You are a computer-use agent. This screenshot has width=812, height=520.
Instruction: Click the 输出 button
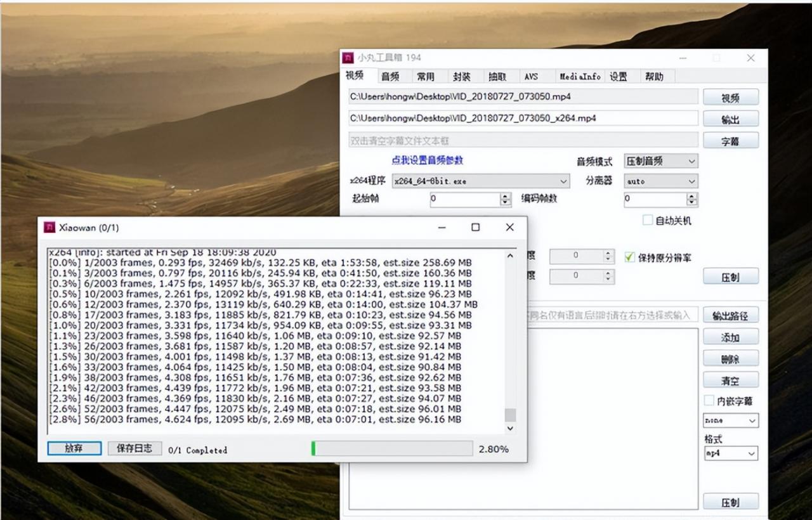pyautogui.click(x=731, y=119)
